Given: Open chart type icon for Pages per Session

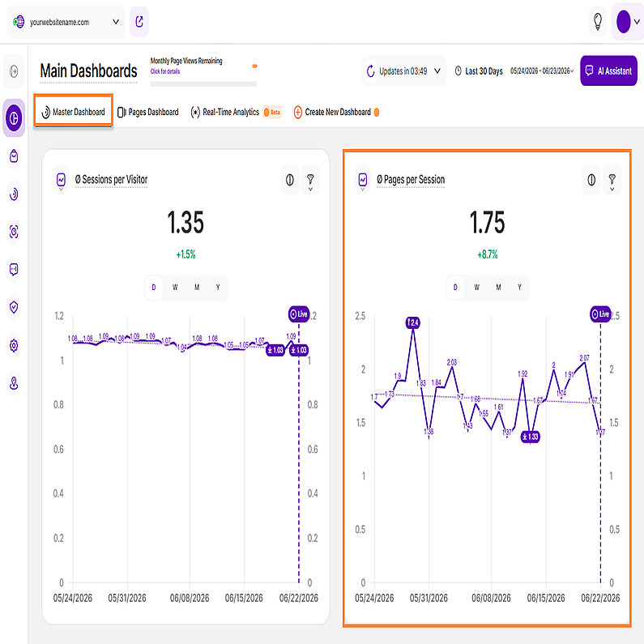Looking at the screenshot, I should 363,181.
